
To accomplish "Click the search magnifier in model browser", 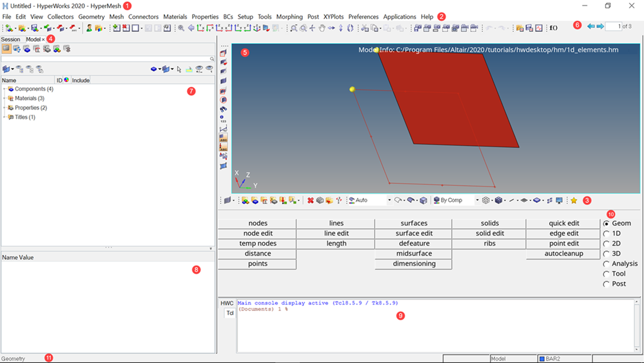I will (x=212, y=59).
